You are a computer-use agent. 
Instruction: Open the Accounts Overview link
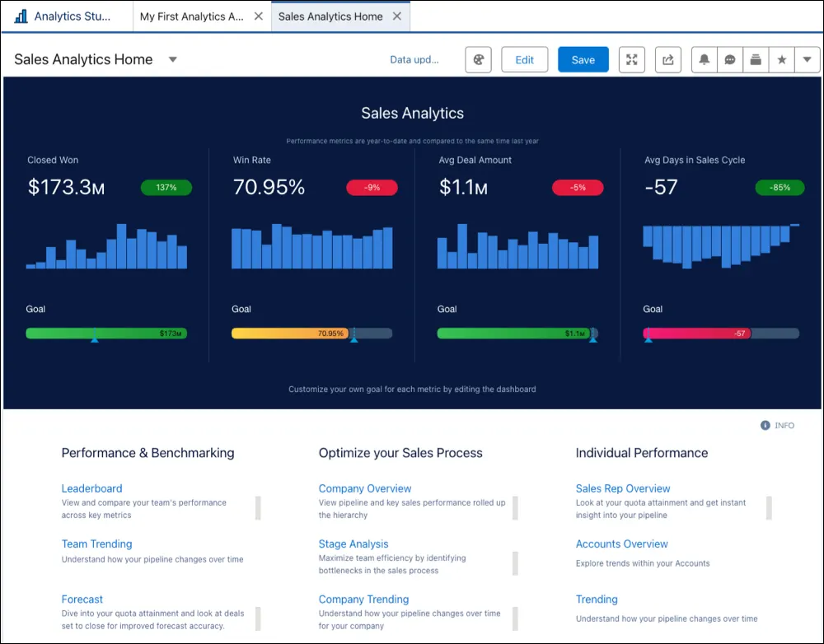[621, 544]
